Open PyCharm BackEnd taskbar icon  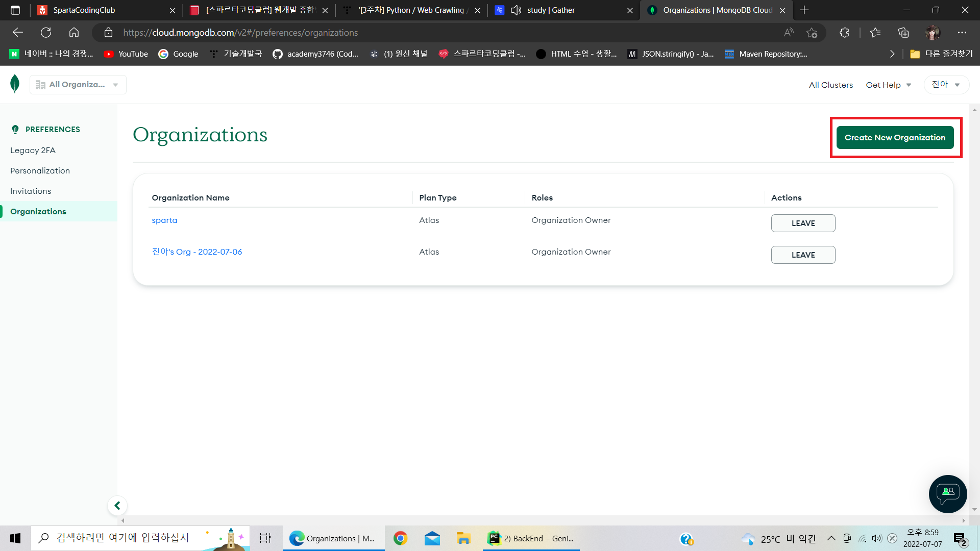[531, 538]
